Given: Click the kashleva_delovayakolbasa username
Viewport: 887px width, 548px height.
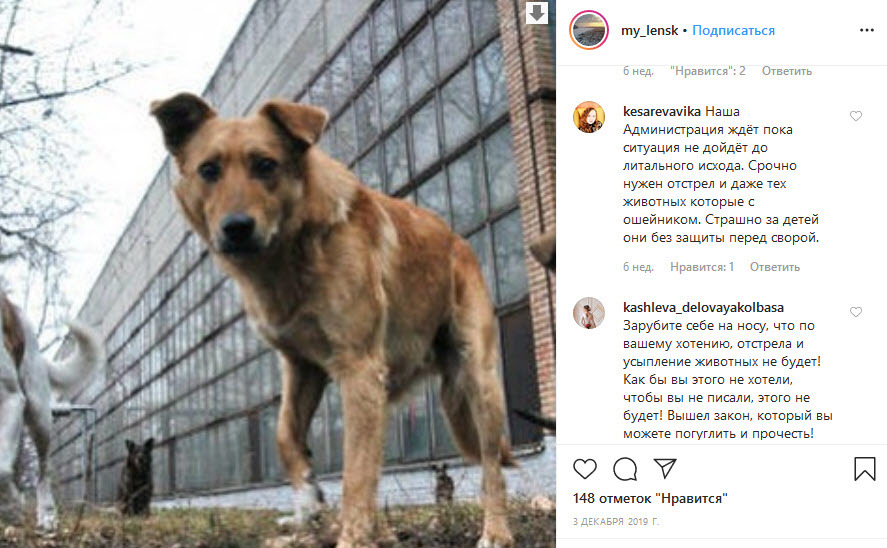Looking at the screenshot, I should 703,308.
